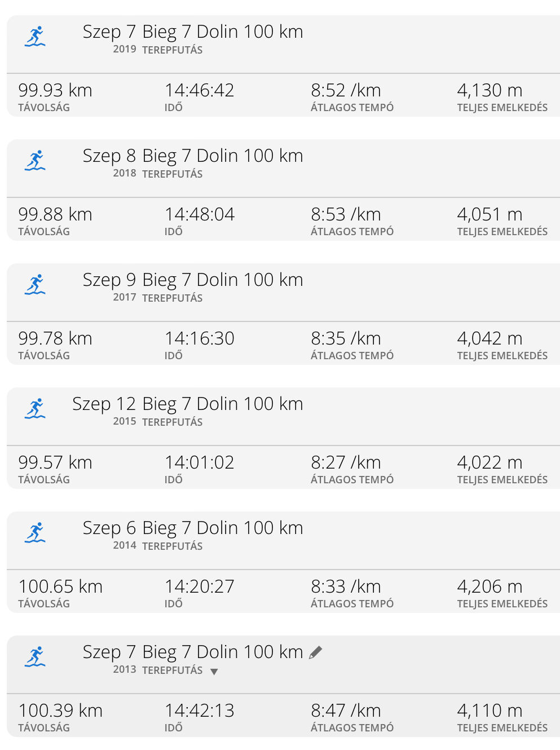Open the Szep 6 Bieg 7 Dolin activity
Viewport: 560px width, 750px height.
pos(192,528)
